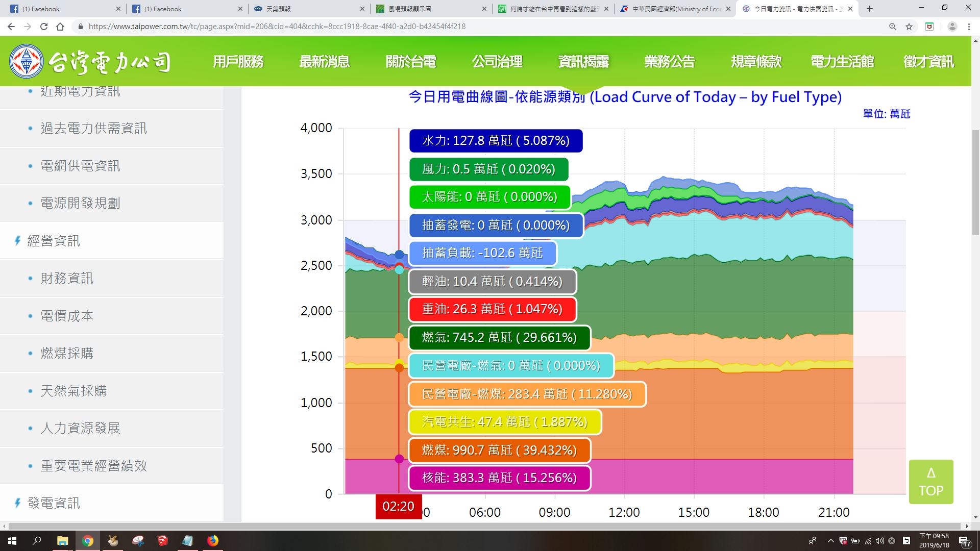Open 重要電業經營績效 sidebar link
Image resolution: width=980 pixels, height=551 pixels.
[x=94, y=466]
